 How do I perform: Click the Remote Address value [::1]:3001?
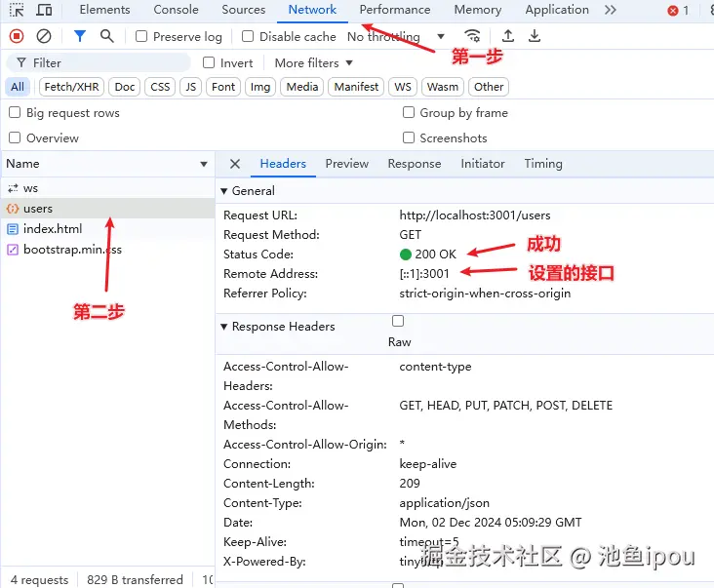(424, 273)
